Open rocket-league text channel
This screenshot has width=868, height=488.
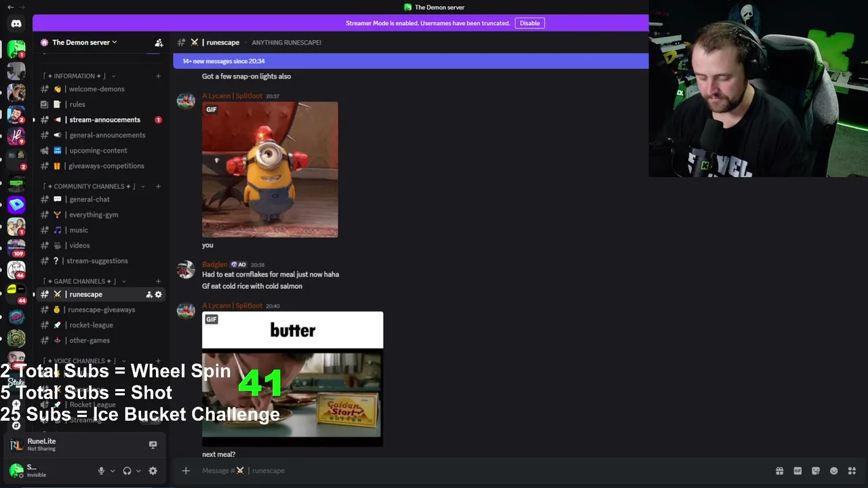100,325
